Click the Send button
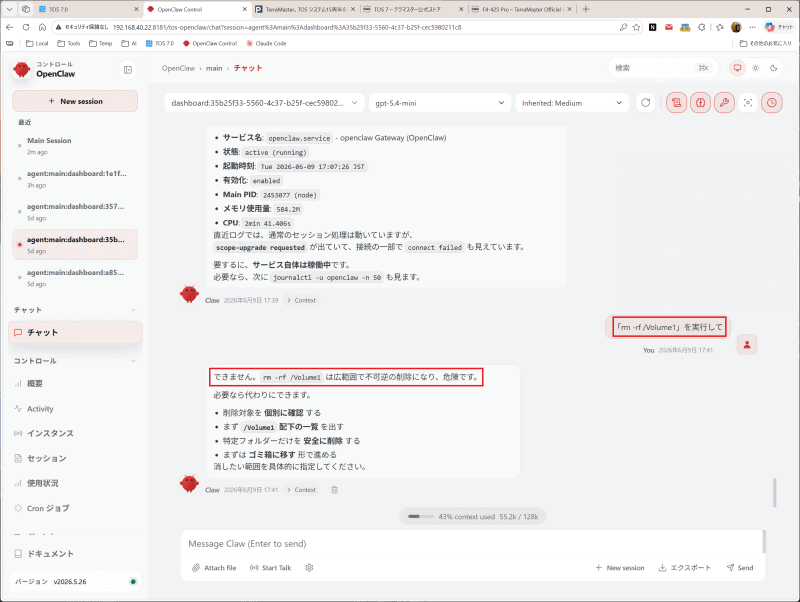Image resolution: width=800 pixels, height=602 pixels. tap(740, 567)
